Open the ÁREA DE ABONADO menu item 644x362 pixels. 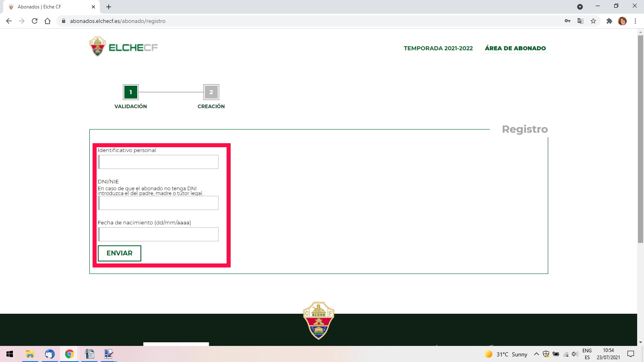516,48
